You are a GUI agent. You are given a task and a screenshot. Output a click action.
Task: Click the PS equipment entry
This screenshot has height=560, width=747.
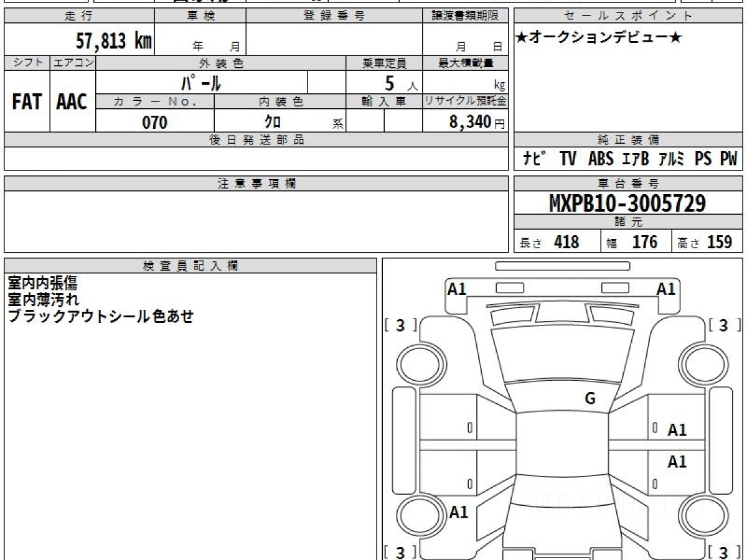pyautogui.click(x=703, y=159)
